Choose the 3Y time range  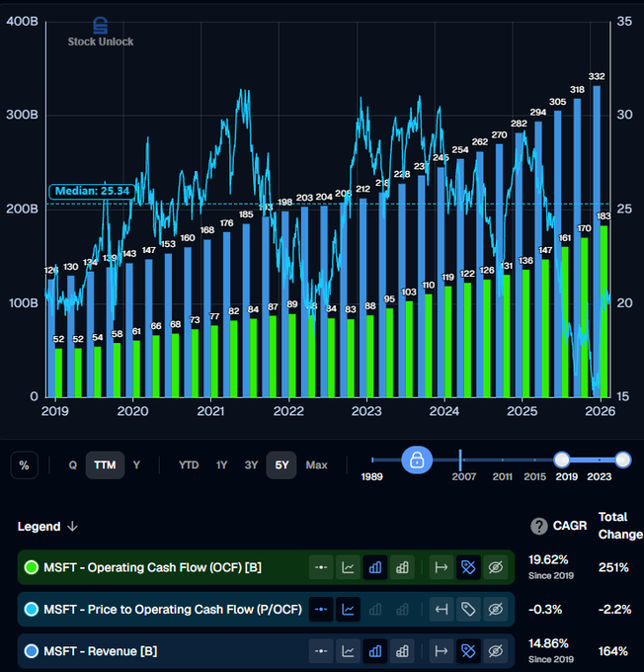[251, 465]
